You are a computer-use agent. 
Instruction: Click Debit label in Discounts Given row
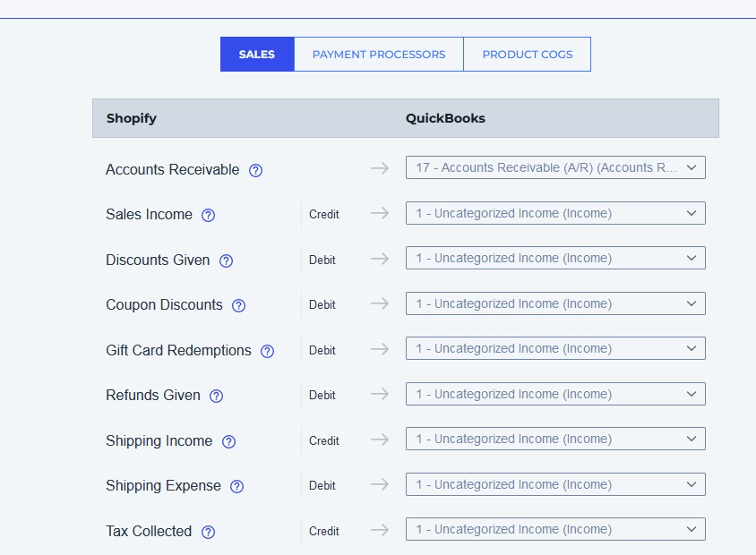tap(322, 260)
